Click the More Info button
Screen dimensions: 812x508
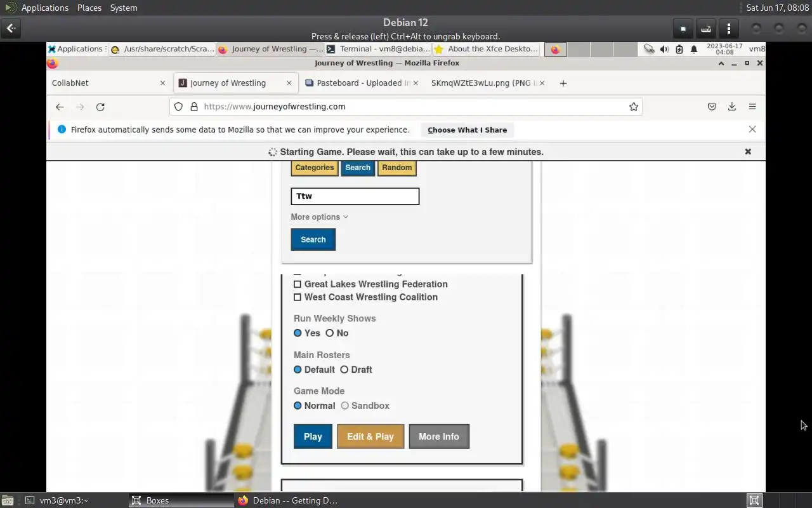point(439,437)
